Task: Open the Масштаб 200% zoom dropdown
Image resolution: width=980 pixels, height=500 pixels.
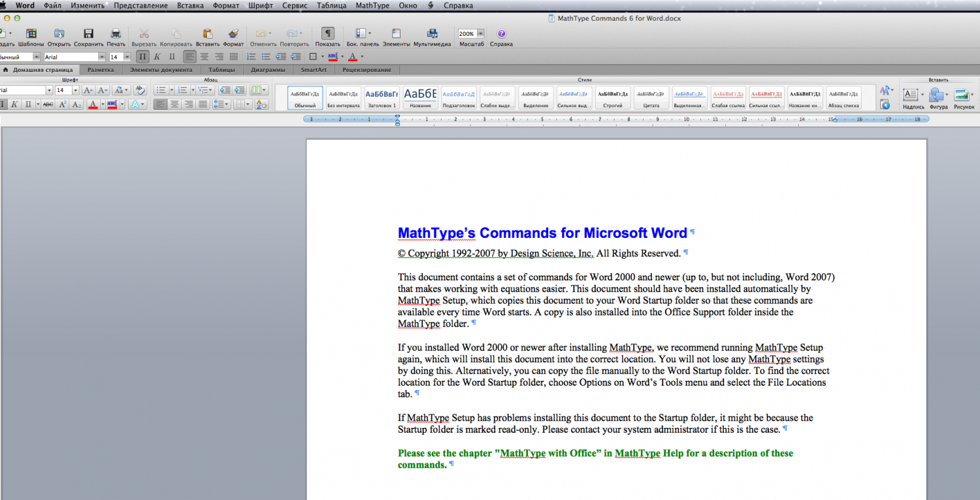Action: tap(481, 33)
